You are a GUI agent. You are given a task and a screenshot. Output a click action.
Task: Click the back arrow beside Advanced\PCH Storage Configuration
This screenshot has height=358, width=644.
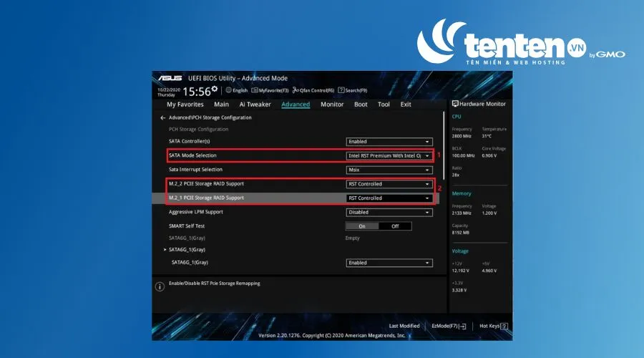coord(163,118)
